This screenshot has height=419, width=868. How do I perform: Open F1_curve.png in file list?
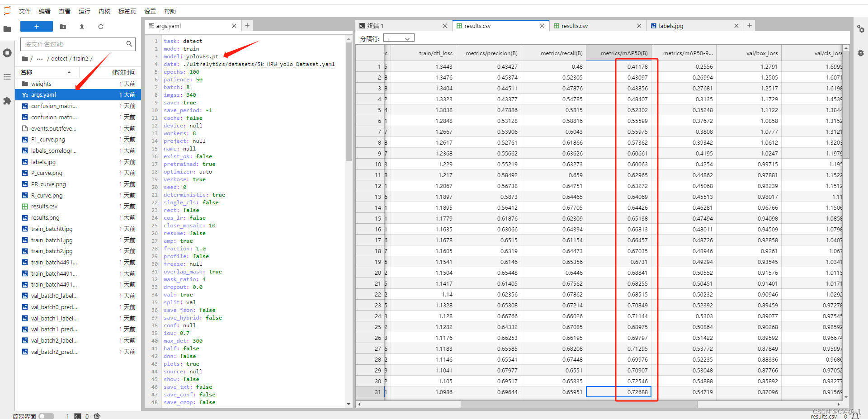click(x=78, y=140)
